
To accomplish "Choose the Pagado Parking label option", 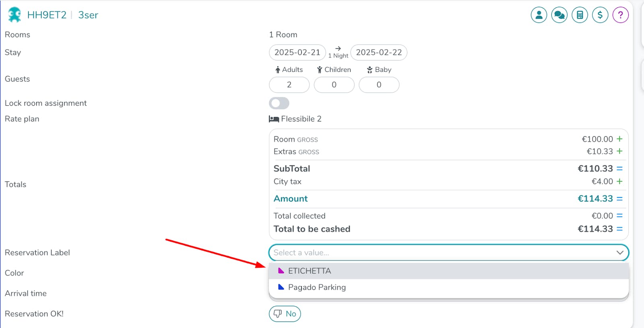I will 317,287.
